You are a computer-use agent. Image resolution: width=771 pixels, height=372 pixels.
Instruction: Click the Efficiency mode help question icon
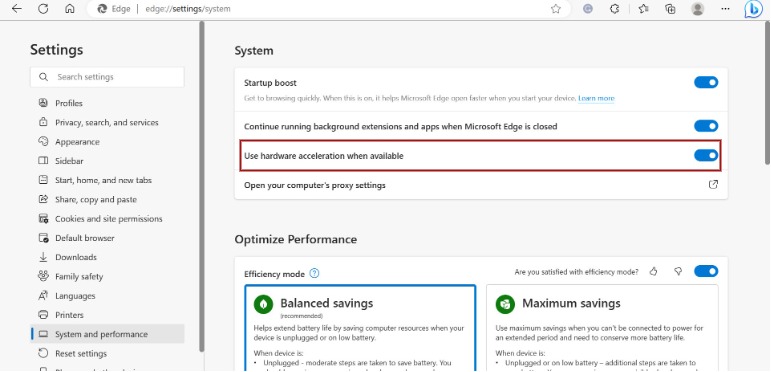[314, 273]
